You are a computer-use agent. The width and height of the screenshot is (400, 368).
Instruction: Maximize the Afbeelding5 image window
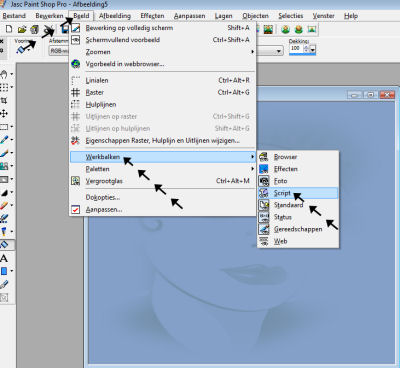[x=371, y=95]
